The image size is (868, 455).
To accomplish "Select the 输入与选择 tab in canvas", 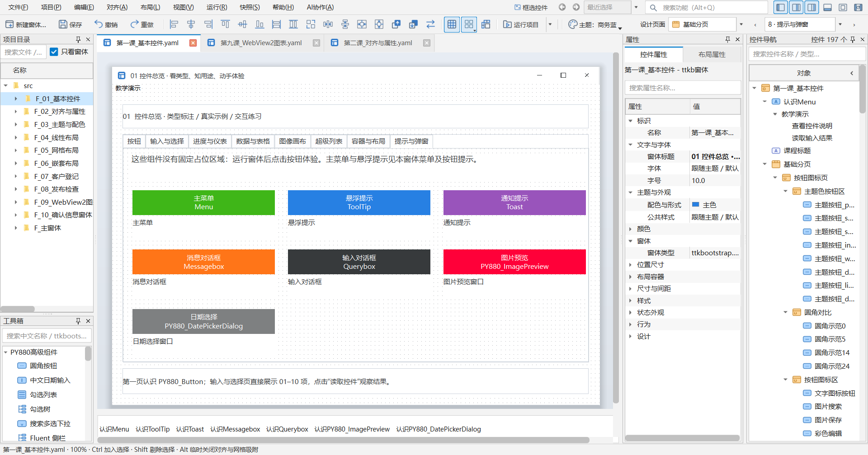I will click(x=167, y=141).
